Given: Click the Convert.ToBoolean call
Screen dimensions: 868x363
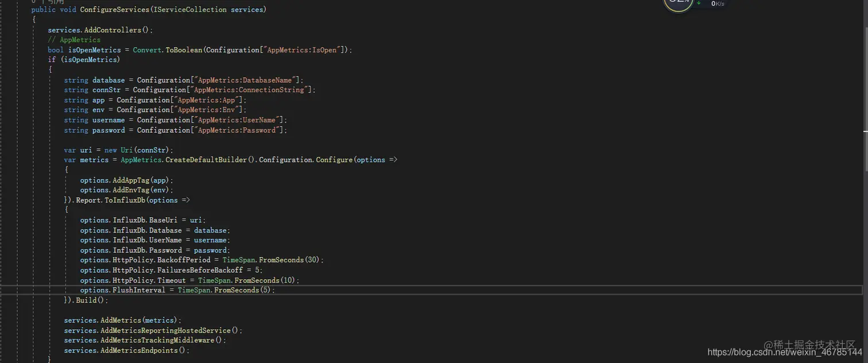Looking at the screenshot, I should 167,50.
